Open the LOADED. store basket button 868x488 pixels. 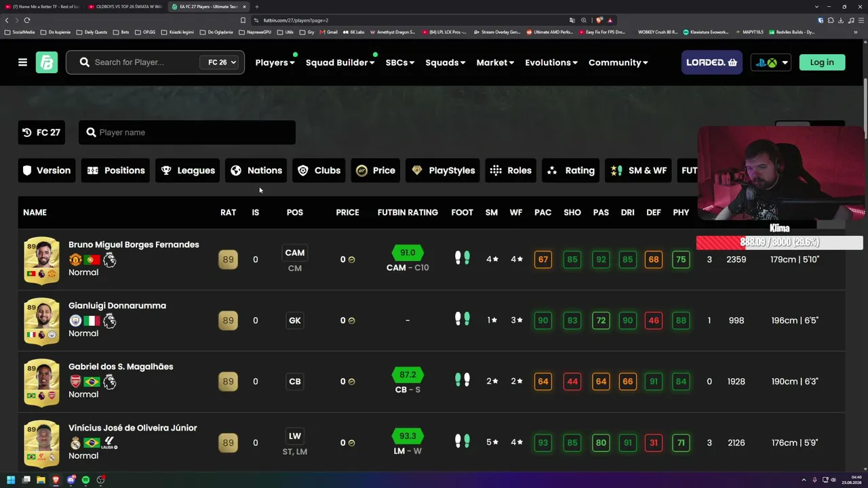coord(711,62)
